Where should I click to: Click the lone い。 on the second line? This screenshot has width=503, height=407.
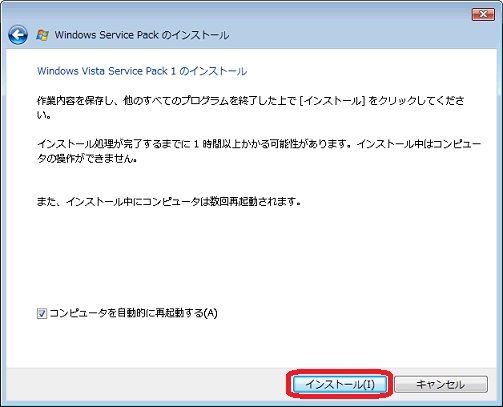[x=44, y=115]
